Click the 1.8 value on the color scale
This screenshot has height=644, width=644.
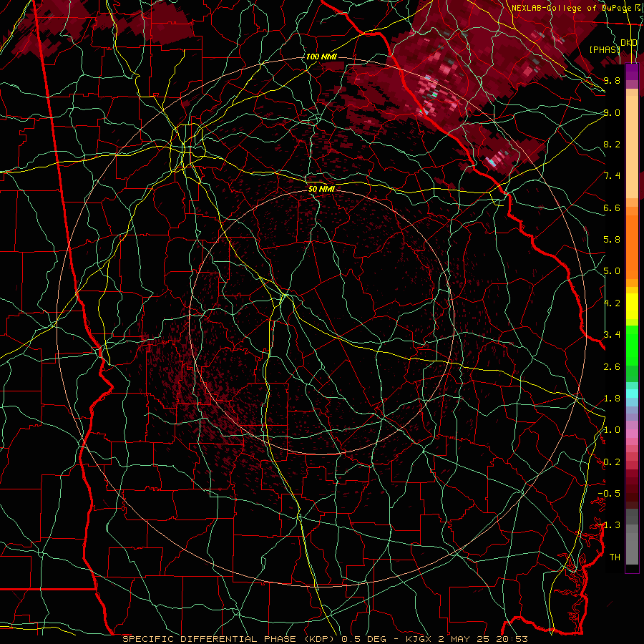tap(612, 399)
